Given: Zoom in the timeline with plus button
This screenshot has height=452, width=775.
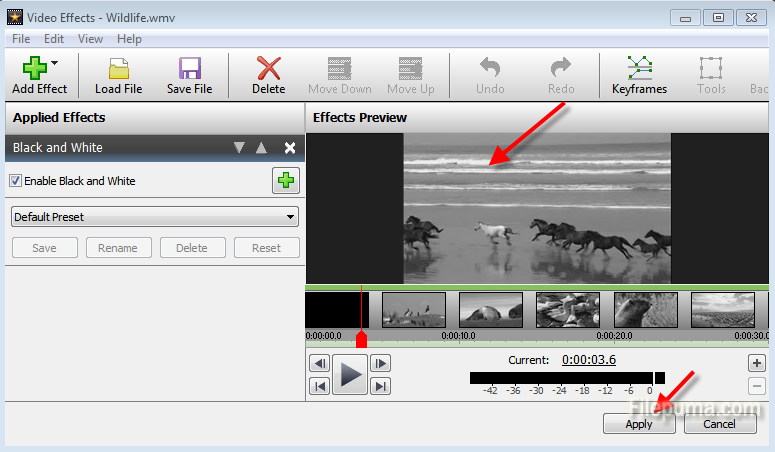Looking at the screenshot, I should [757, 363].
